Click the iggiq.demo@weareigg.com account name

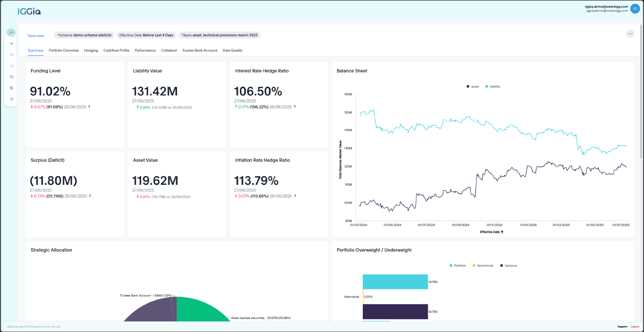(x=606, y=6)
